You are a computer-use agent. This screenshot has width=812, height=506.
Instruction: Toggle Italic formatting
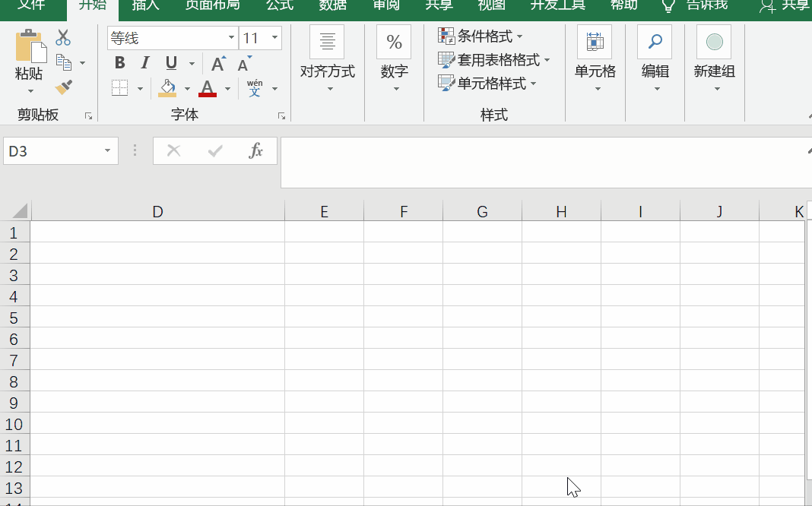pyautogui.click(x=145, y=63)
